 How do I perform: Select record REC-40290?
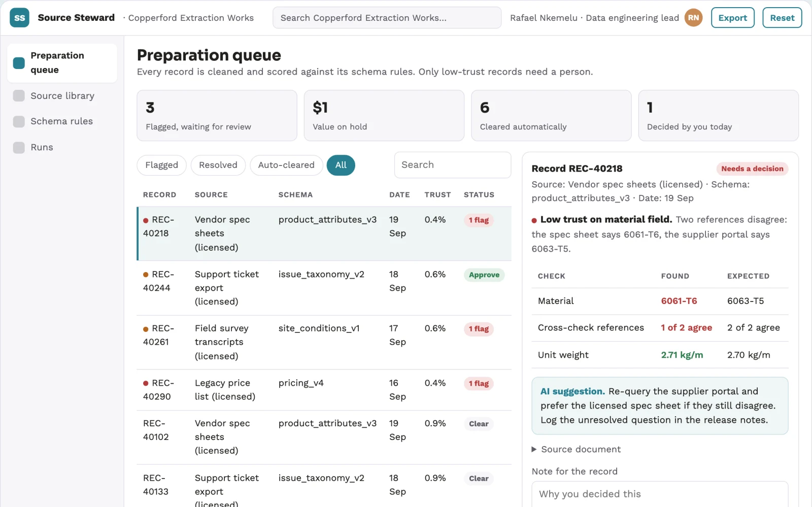[324, 390]
